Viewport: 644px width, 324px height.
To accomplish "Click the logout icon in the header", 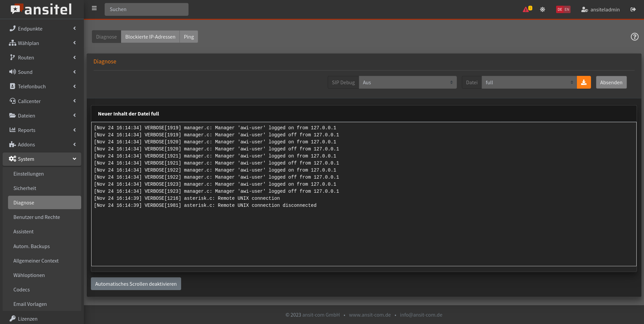I will pos(633,9).
